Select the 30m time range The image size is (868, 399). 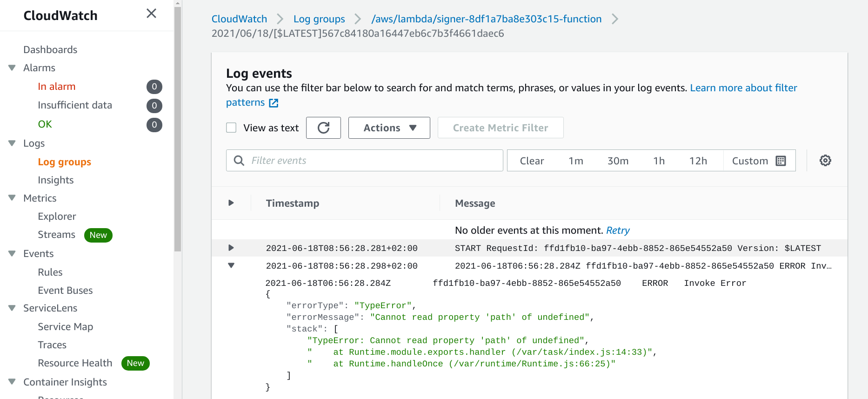618,161
